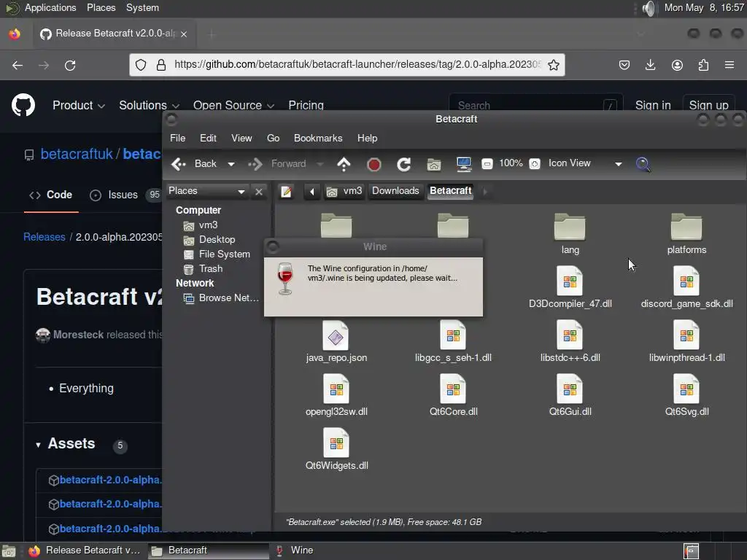Image resolution: width=747 pixels, height=560 pixels.
Task: Open the Applications menu in top panel
Action: 50,8
